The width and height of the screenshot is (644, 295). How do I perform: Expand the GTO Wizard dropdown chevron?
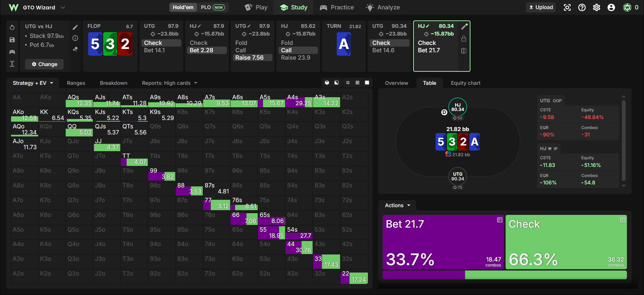point(63,7)
